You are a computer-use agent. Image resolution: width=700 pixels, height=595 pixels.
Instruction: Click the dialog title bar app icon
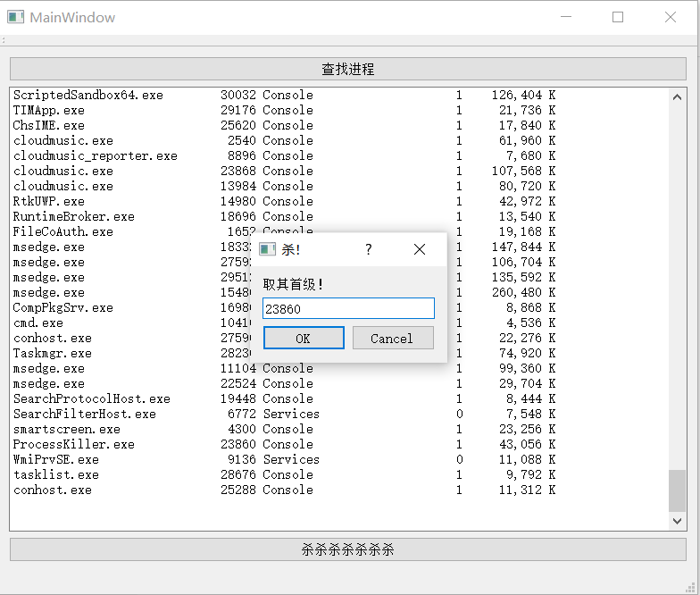click(267, 249)
